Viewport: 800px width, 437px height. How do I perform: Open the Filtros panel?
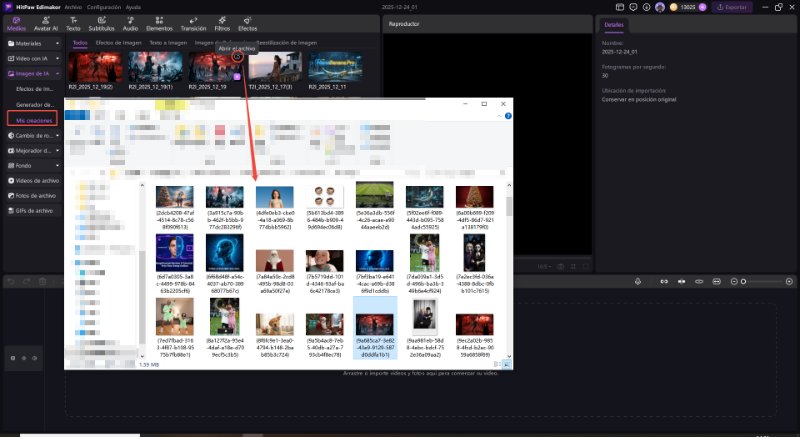point(221,24)
